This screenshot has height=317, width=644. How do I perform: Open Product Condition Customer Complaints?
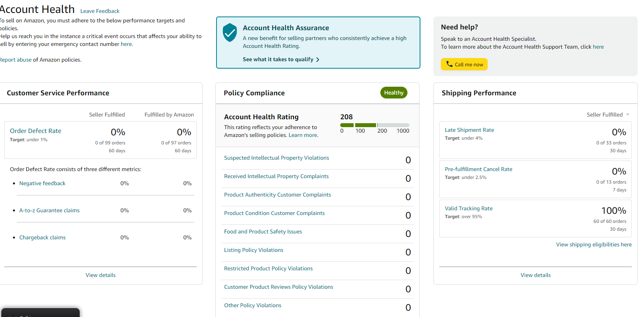(x=274, y=213)
